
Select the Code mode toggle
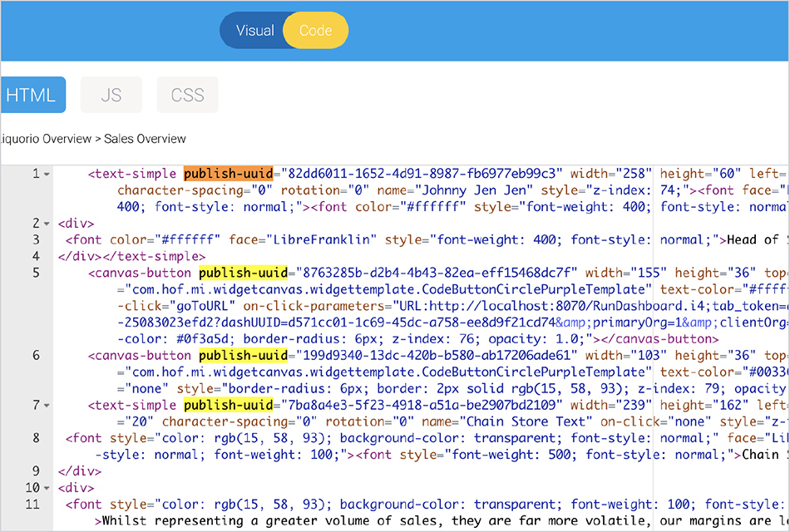[x=315, y=31]
